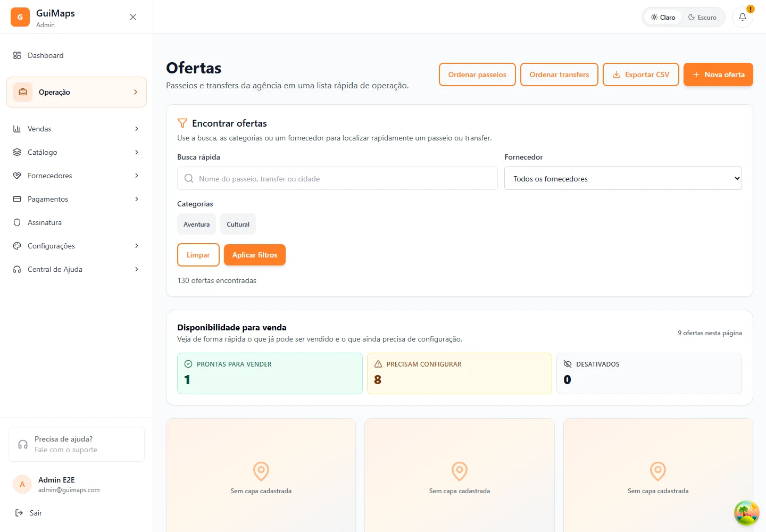This screenshot has width=766, height=532.
Task: Click the Configurações palette icon
Action: 17,246
